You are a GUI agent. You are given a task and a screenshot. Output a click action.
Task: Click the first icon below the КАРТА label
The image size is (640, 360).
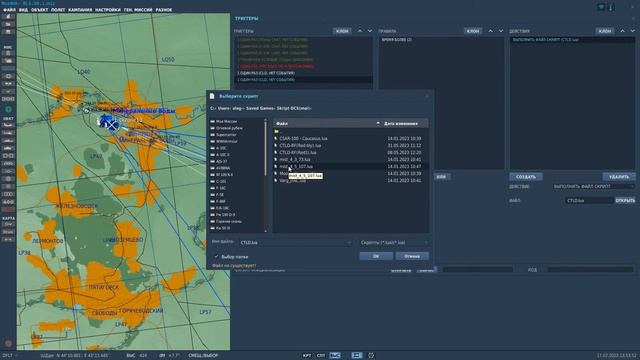click(8, 224)
